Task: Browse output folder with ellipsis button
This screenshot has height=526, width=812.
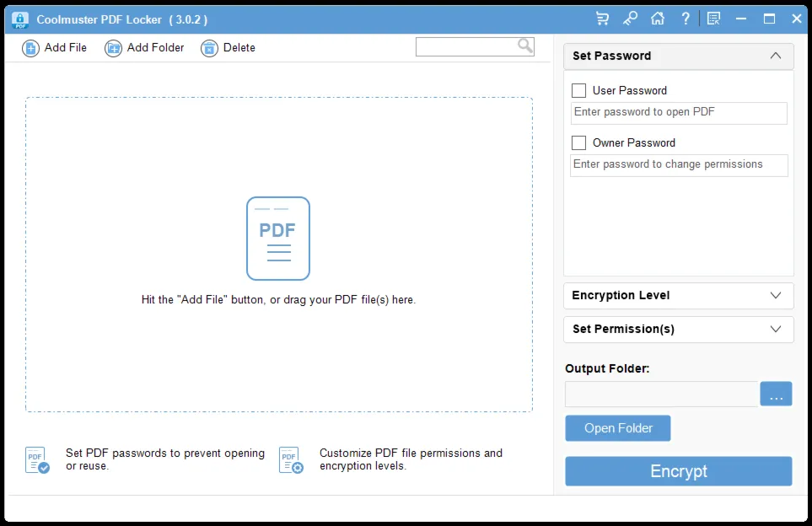Action: pos(776,394)
